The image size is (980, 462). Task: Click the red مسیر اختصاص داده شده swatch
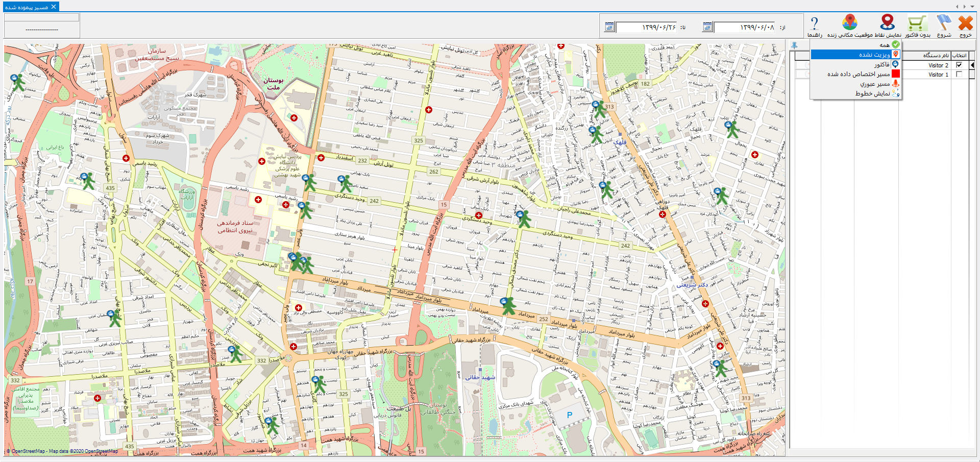tap(895, 74)
